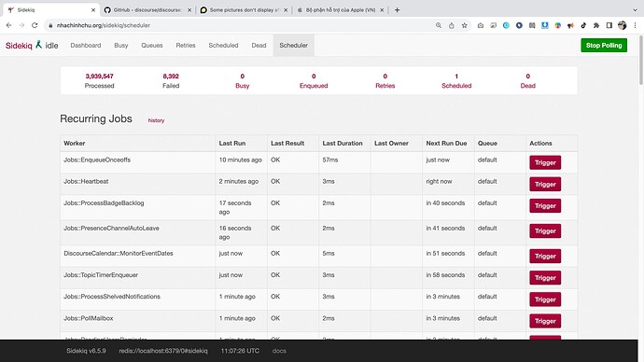Screen dimensions: 644x362
Task: Expand the tab search chevron
Action: (x=635, y=10)
